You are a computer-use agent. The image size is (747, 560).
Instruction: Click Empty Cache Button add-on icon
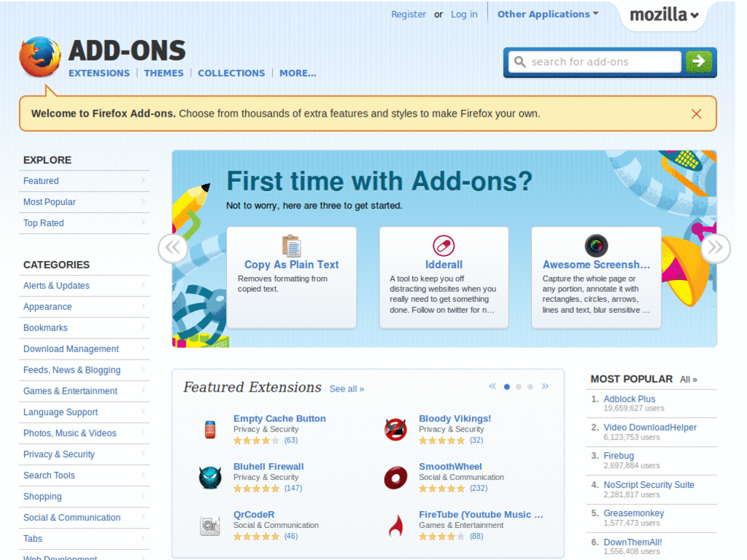pyautogui.click(x=210, y=429)
